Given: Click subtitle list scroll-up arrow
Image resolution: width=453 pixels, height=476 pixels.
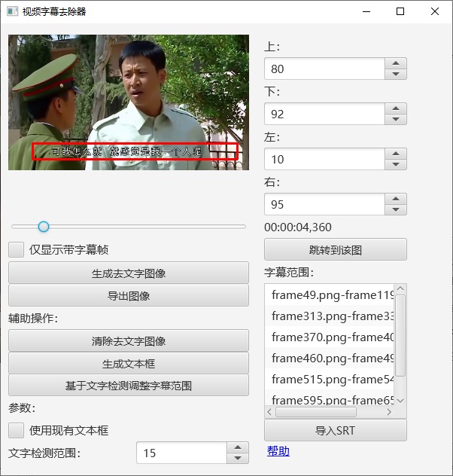Looking at the screenshot, I should pyautogui.click(x=400, y=288).
